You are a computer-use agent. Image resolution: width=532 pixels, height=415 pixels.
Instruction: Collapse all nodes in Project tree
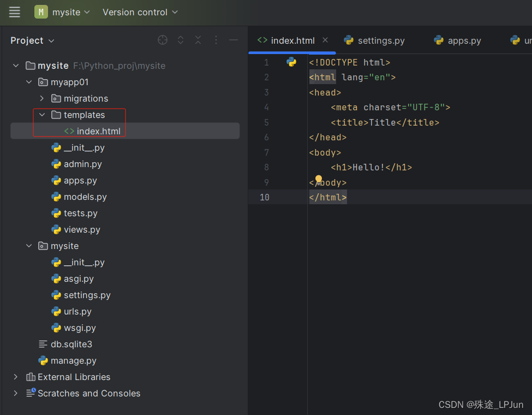coord(198,40)
